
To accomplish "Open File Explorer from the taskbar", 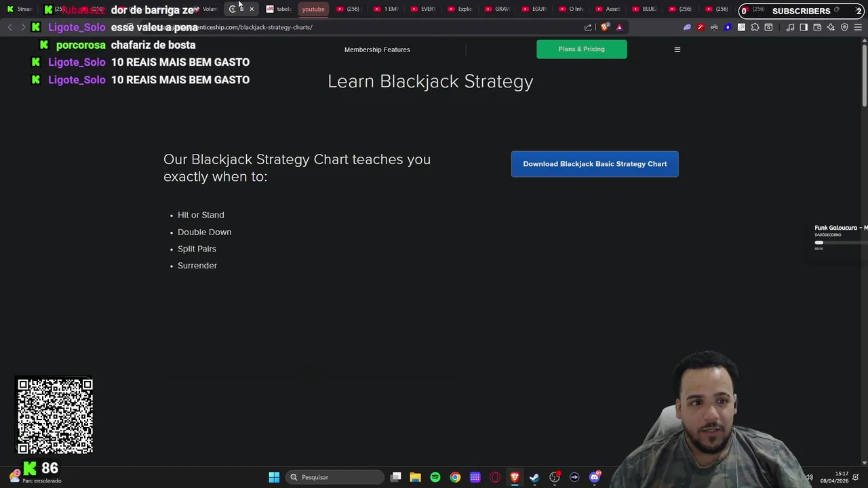I will [415, 477].
